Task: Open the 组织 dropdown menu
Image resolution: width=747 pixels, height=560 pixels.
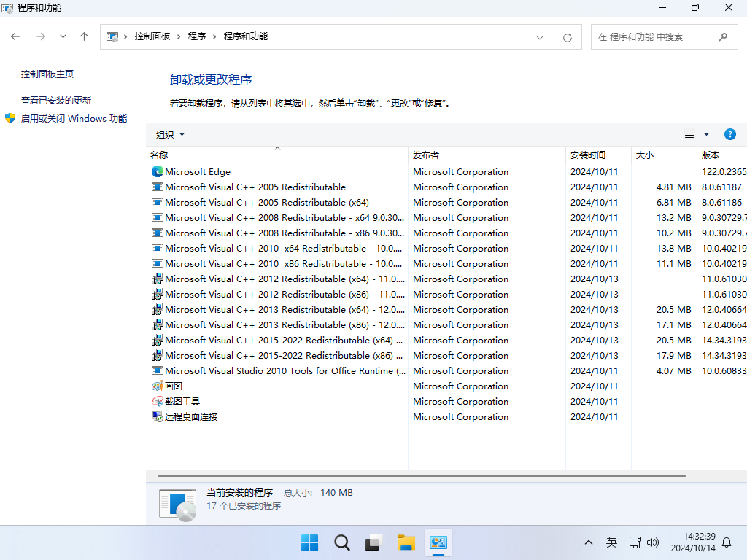Action: click(x=170, y=135)
